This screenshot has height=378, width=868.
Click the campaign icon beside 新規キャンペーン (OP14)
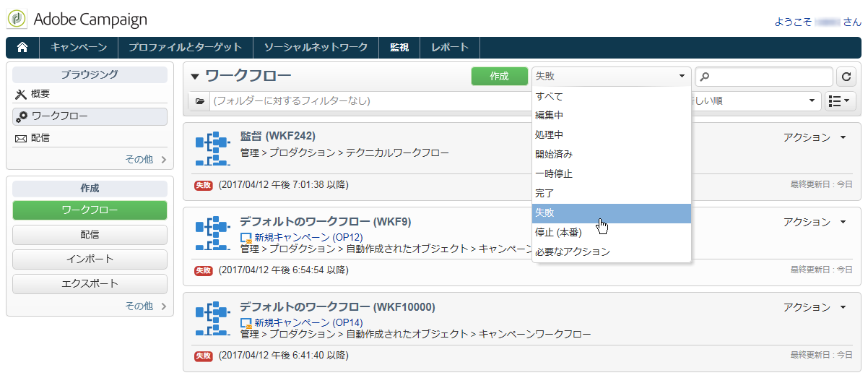[247, 322]
